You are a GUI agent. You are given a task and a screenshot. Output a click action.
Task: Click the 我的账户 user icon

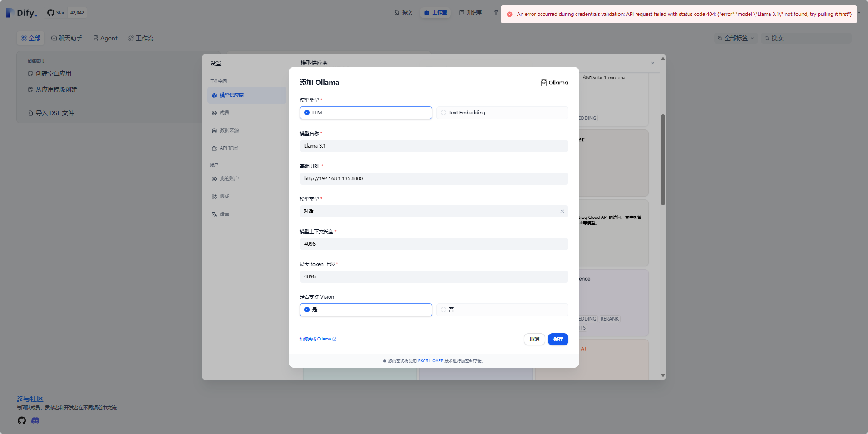(214, 179)
